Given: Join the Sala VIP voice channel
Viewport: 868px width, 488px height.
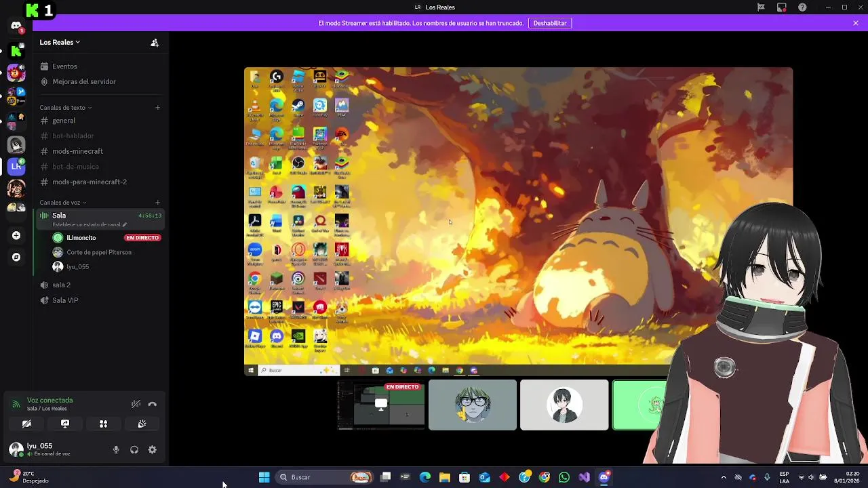Looking at the screenshot, I should click(100, 300).
